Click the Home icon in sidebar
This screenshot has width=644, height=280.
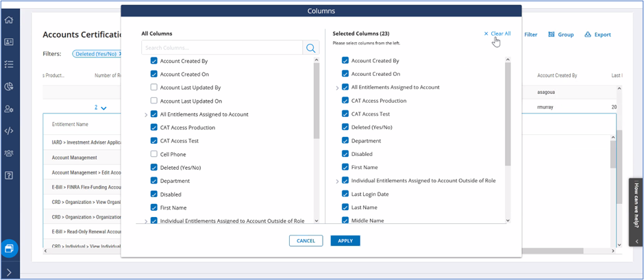9,20
